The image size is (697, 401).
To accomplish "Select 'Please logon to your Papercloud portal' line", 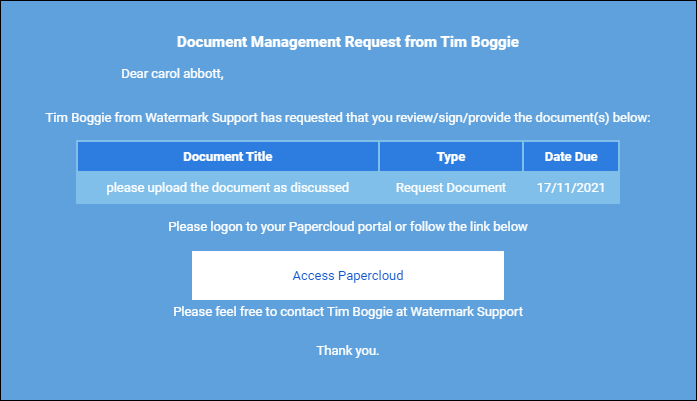I will pos(348,227).
